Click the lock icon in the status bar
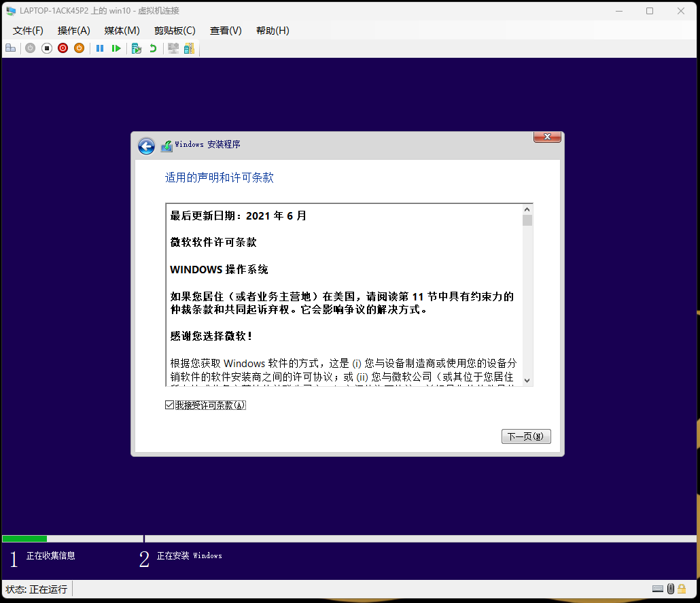The width and height of the screenshot is (700, 603). [682, 589]
